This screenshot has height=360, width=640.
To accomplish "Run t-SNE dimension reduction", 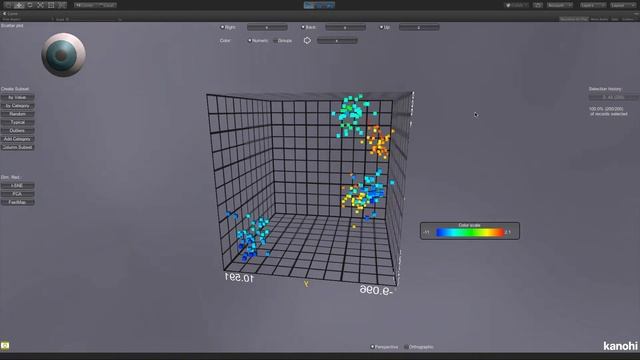I will pyautogui.click(x=18, y=186).
